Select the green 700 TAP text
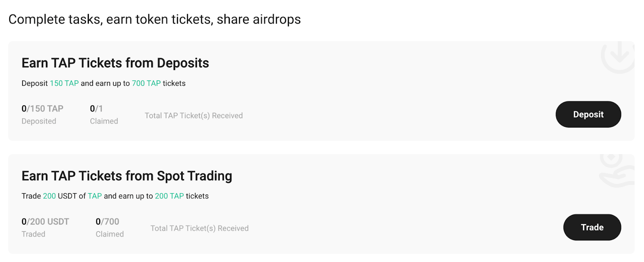 (x=146, y=83)
